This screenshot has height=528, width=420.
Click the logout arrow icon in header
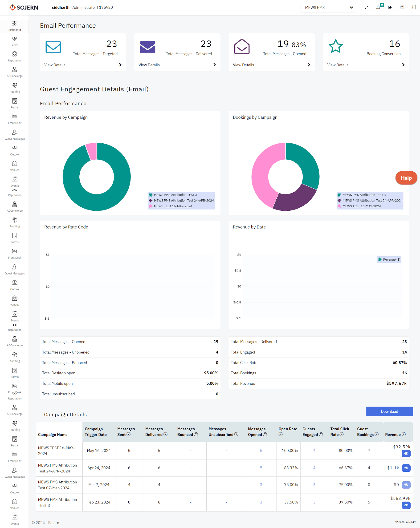pyautogui.click(x=390, y=7)
